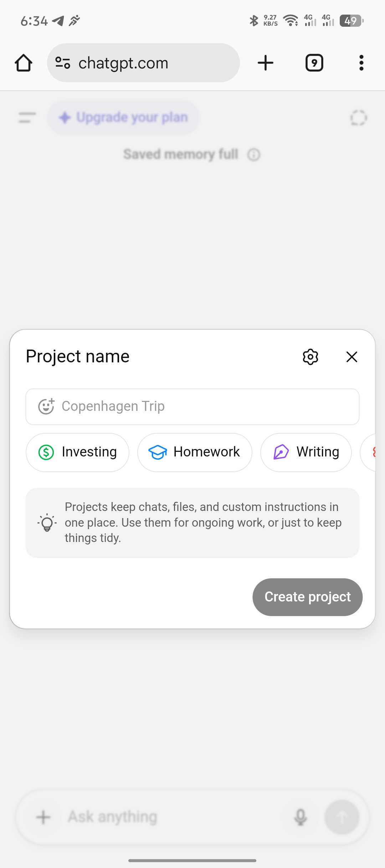Start a temporary chat
This screenshot has height=868, width=385.
(x=358, y=118)
